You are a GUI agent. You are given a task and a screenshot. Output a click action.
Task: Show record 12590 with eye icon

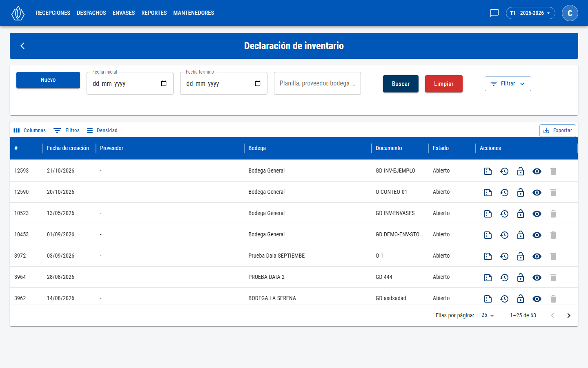pyautogui.click(x=537, y=193)
